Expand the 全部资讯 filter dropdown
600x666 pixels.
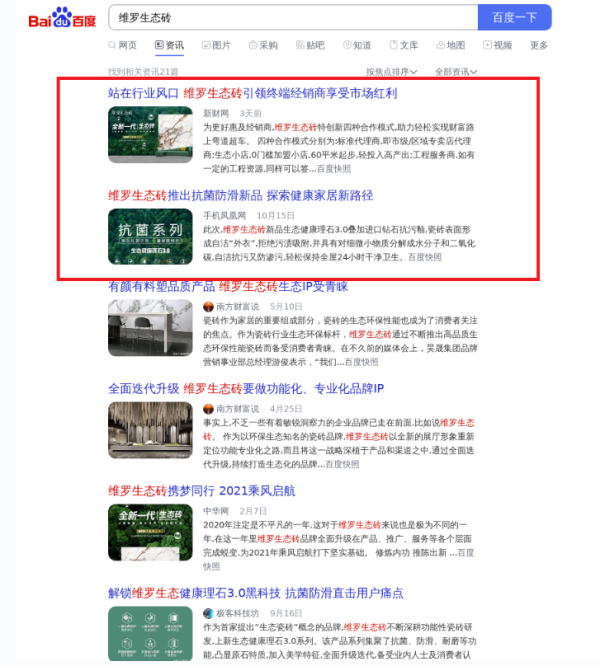(456, 72)
